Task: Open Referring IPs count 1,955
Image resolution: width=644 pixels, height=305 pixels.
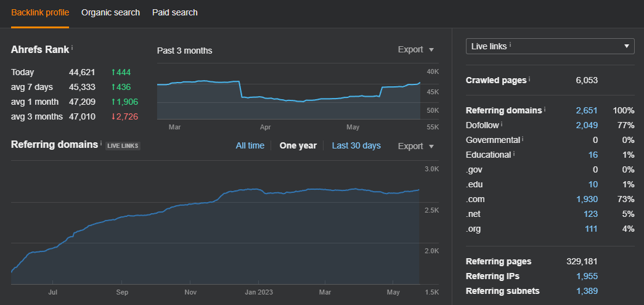Action: (x=587, y=276)
